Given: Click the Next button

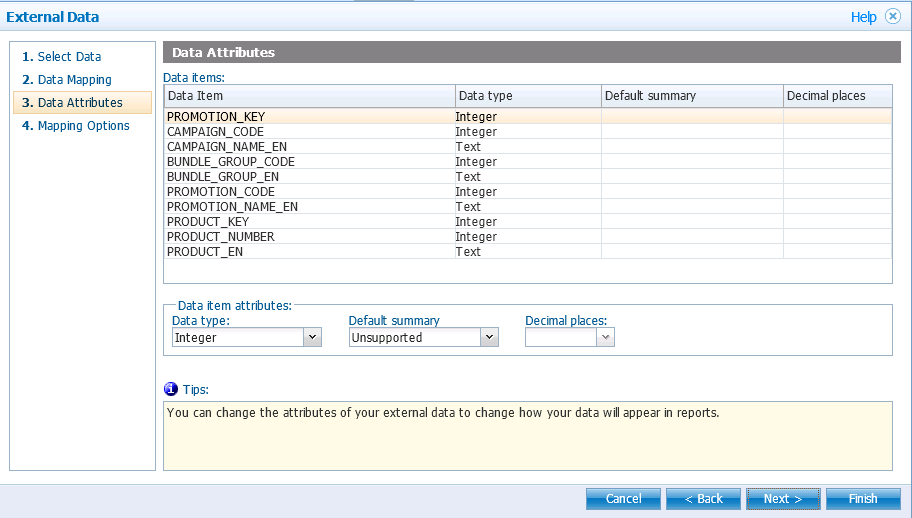Looking at the screenshot, I should click(783, 499).
